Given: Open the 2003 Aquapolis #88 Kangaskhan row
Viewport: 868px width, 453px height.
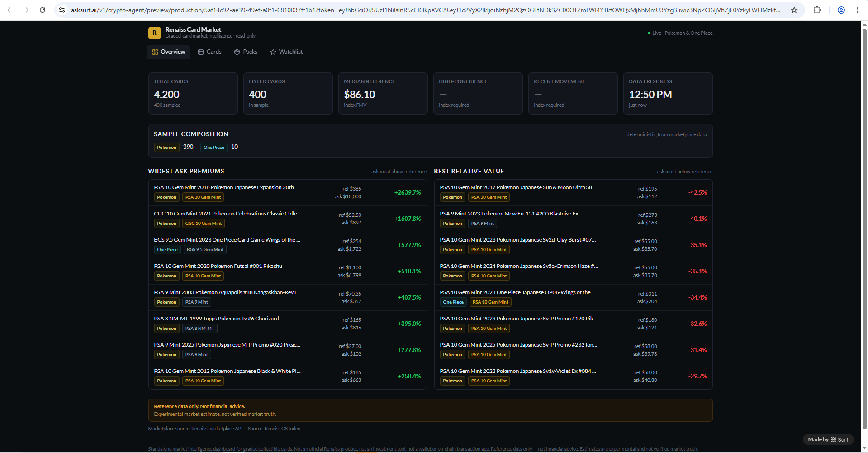Looking at the screenshot, I should [288, 297].
